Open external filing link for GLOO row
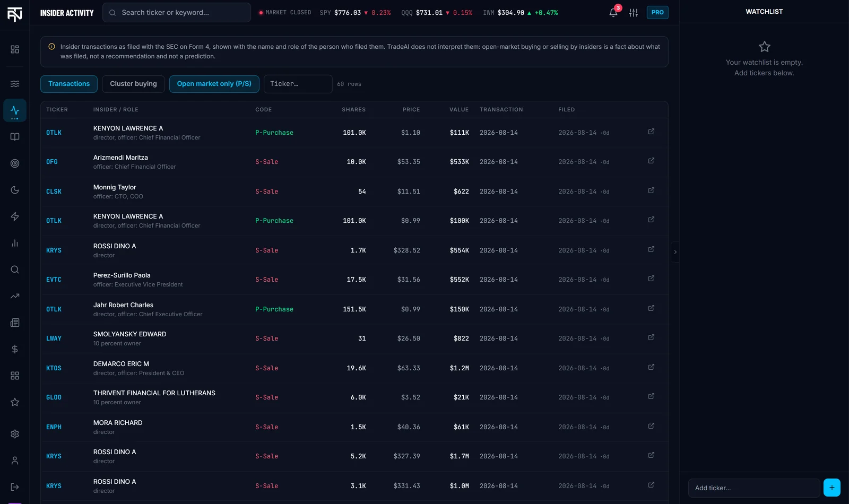849x504 pixels. 651,396
